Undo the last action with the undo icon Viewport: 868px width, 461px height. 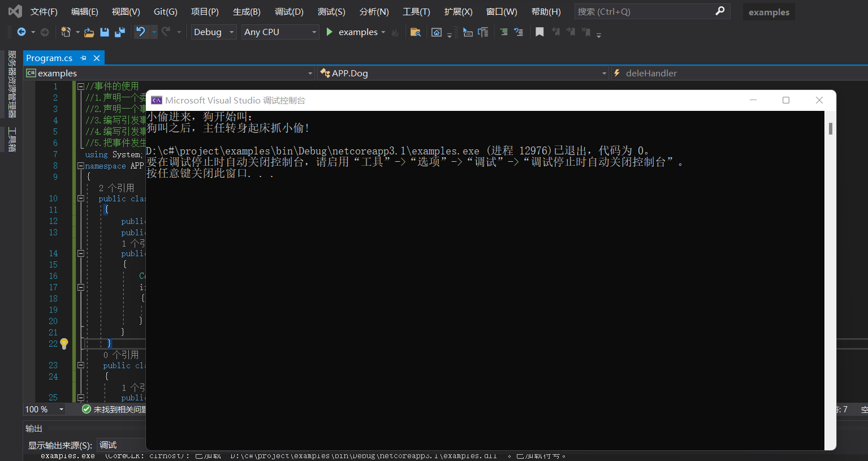tap(141, 32)
